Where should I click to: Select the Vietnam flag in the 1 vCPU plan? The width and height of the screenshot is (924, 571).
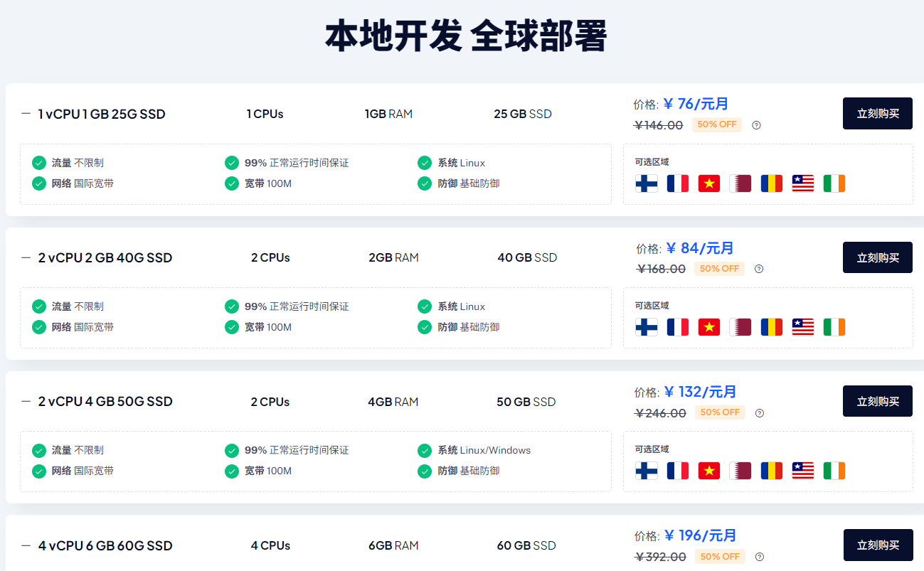click(709, 183)
